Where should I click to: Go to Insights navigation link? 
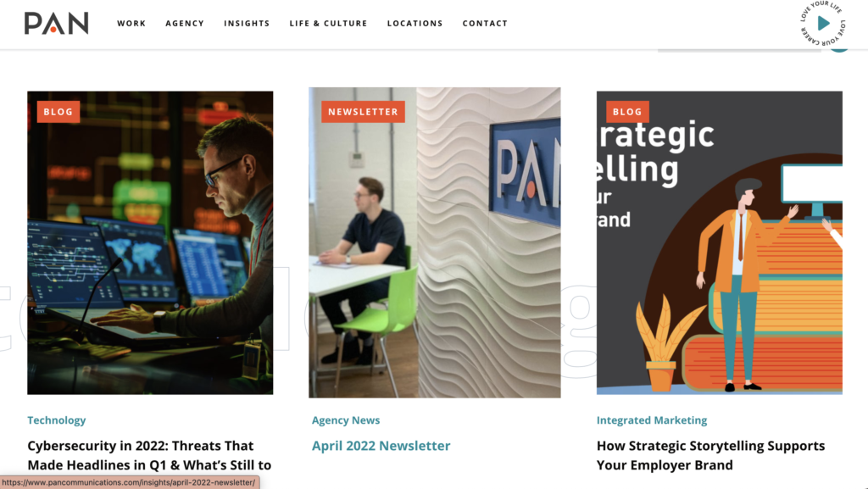pos(247,23)
